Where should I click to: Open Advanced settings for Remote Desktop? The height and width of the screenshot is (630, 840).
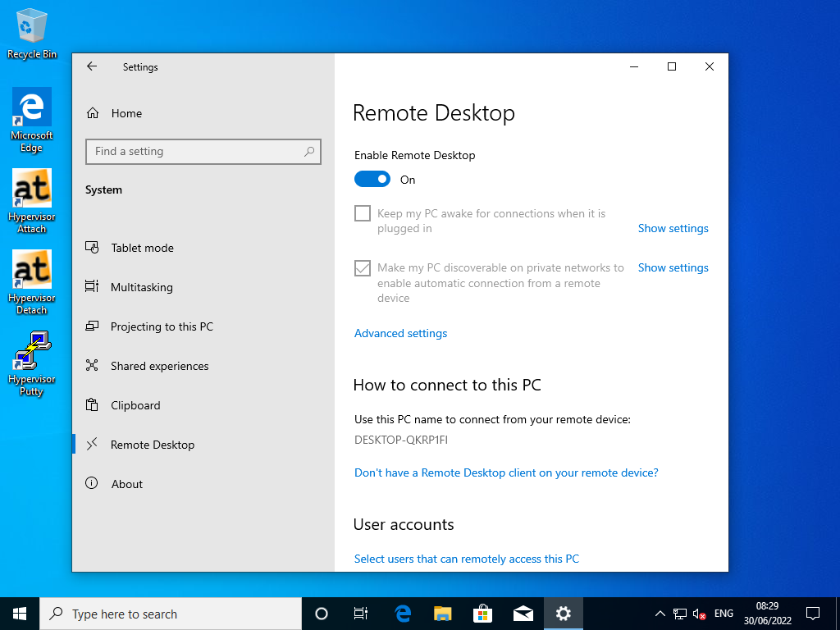click(x=400, y=333)
